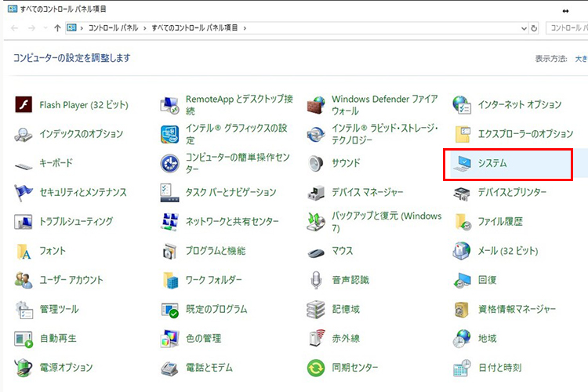This screenshot has width=588, height=392.
Task: Open the ユーザー アカウント icon
Action: pos(24,280)
